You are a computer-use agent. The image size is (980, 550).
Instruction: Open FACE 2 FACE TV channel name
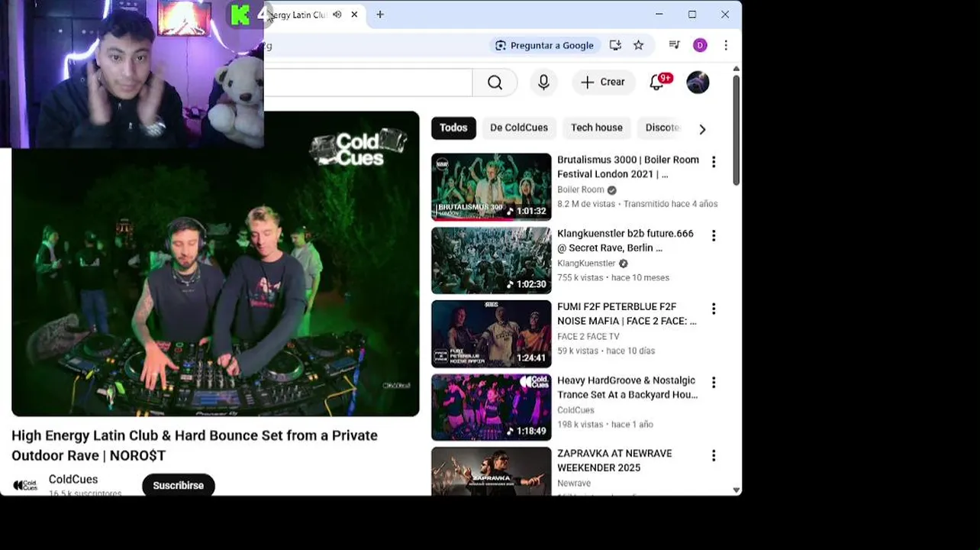pos(588,336)
